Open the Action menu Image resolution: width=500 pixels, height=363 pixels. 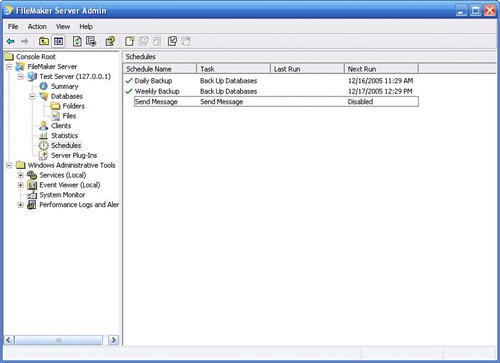point(37,27)
